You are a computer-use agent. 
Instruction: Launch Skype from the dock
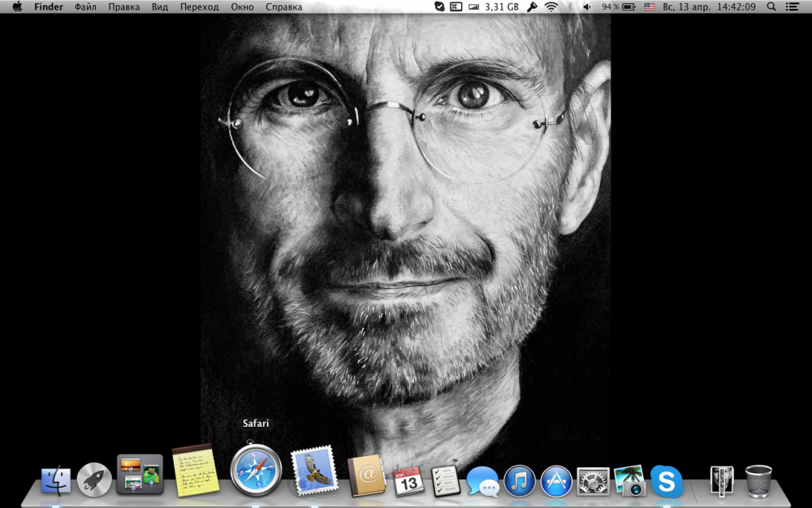click(667, 481)
